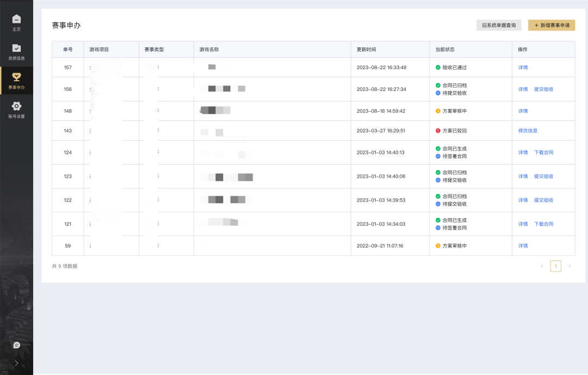Click 下载合同 for order 121
The width and height of the screenshot is (588, 375).
[543, 224]
